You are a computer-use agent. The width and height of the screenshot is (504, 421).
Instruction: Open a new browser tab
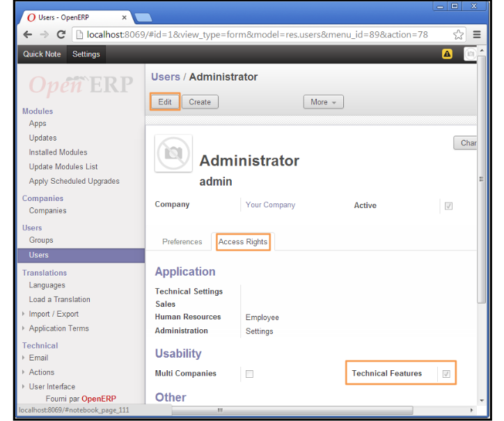click(x=143, y=17)
